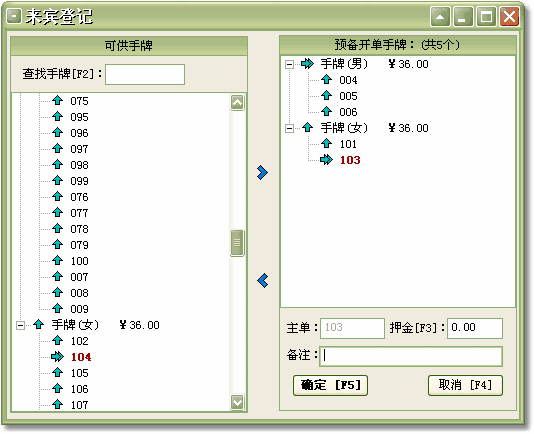Click the selected arrow icon beside 104
The height and width of the screenshot is (434, 534).
pyautogui.click(x=58, y=357)
